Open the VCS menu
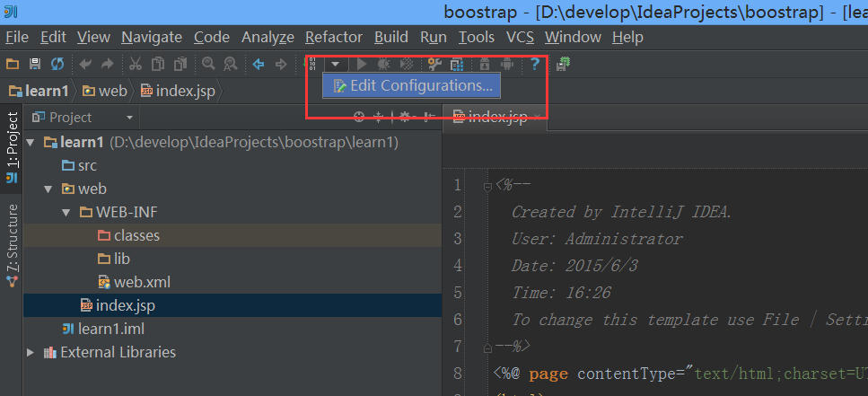868x396 pixels. (x=521, y=37)
